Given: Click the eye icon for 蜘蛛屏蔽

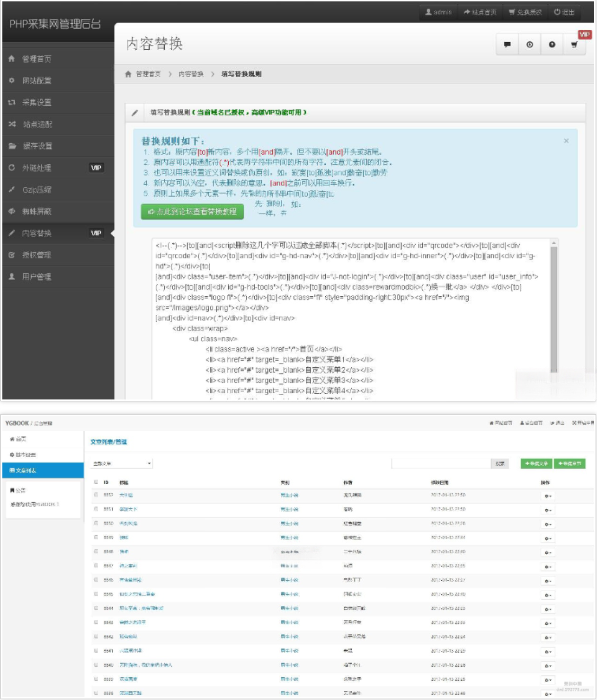Looking at the screenshot, I should tap(12, 211).
